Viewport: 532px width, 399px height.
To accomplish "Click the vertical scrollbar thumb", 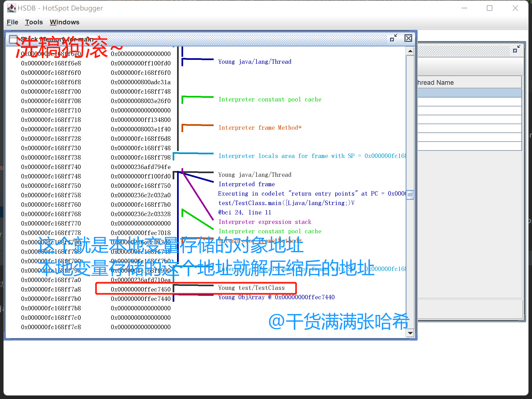I will [x=410, y=195].
